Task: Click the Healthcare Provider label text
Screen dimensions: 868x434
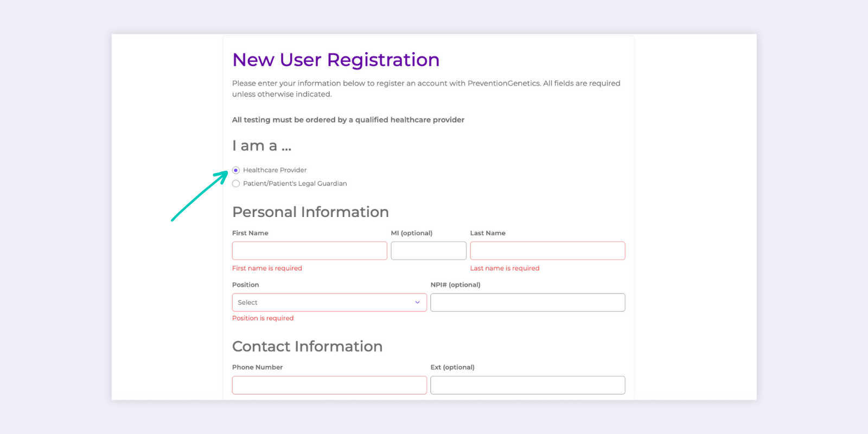Action: pyautogui.click(x=275, y=170)
